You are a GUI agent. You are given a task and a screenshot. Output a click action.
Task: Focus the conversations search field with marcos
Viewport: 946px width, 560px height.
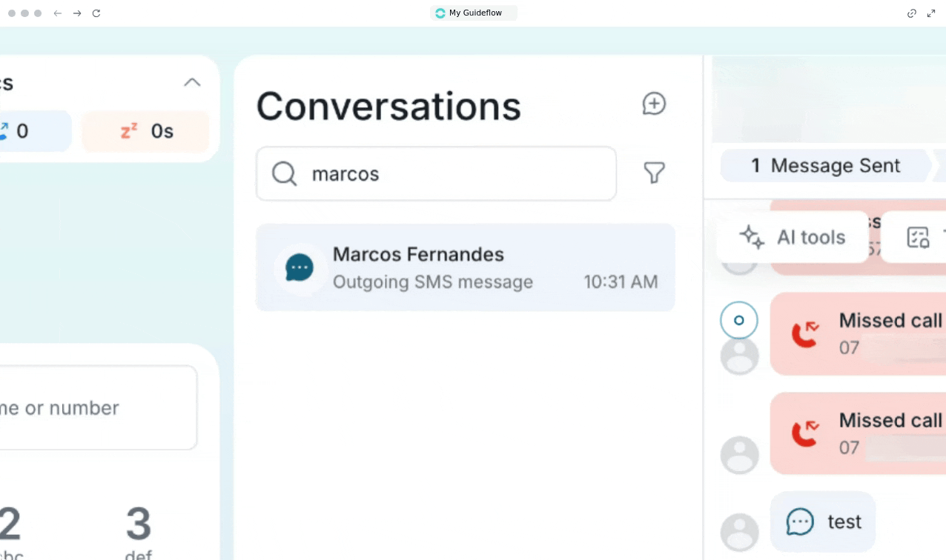pos(452,174)
